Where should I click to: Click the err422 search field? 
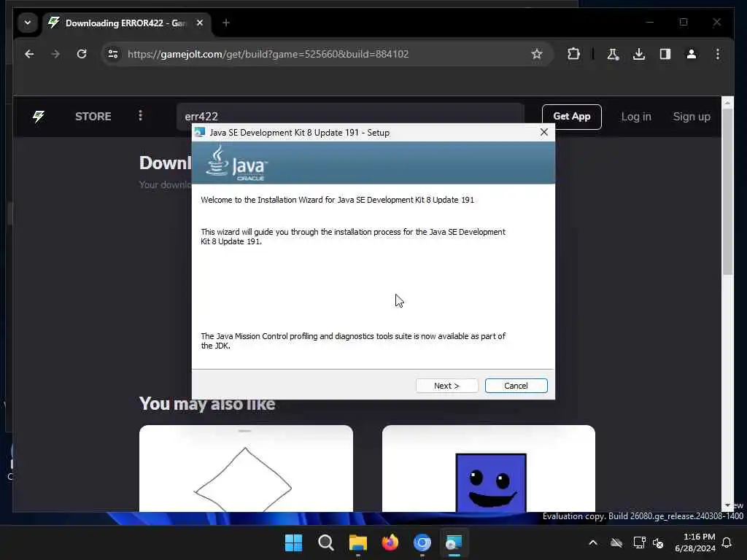click(x=351, y=117)
